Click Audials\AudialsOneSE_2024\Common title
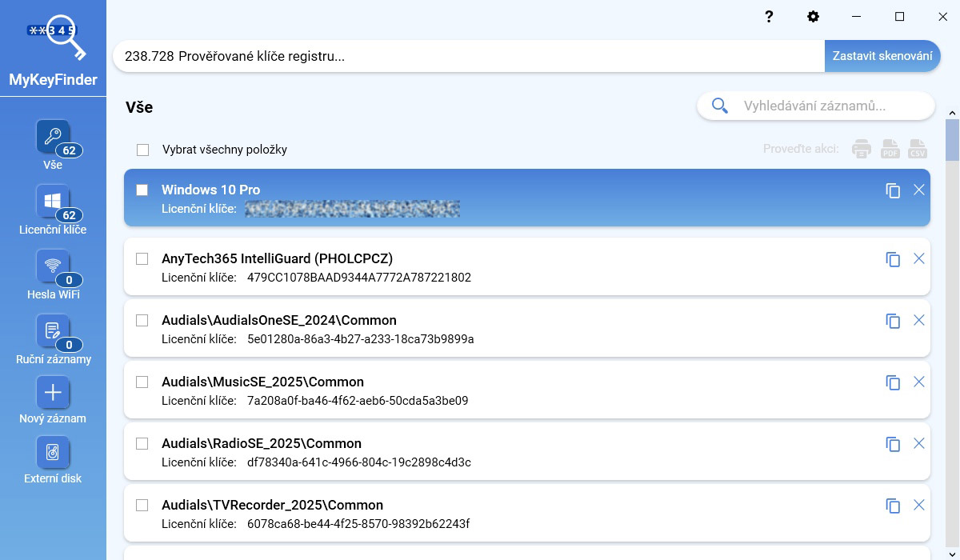Image resolution: width=960 pixels, height=560 pixels. [279, 320]
